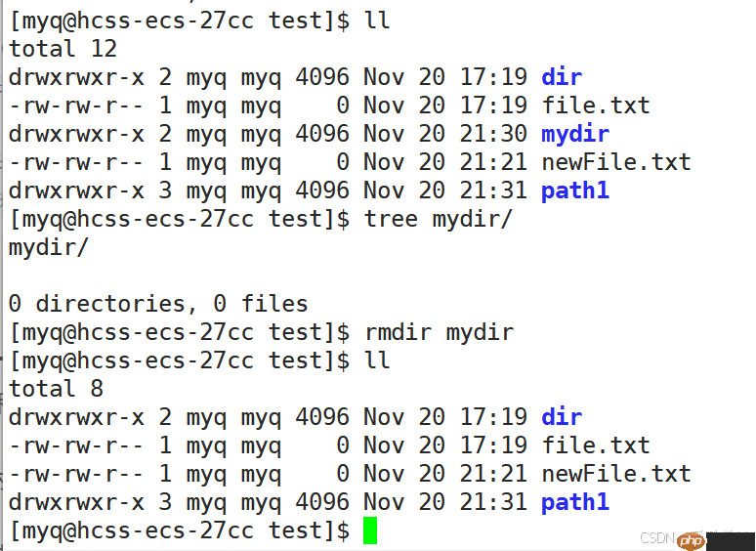Click file.txt in the second listing
The image size is (756, 551).
(x=596, y=445)
